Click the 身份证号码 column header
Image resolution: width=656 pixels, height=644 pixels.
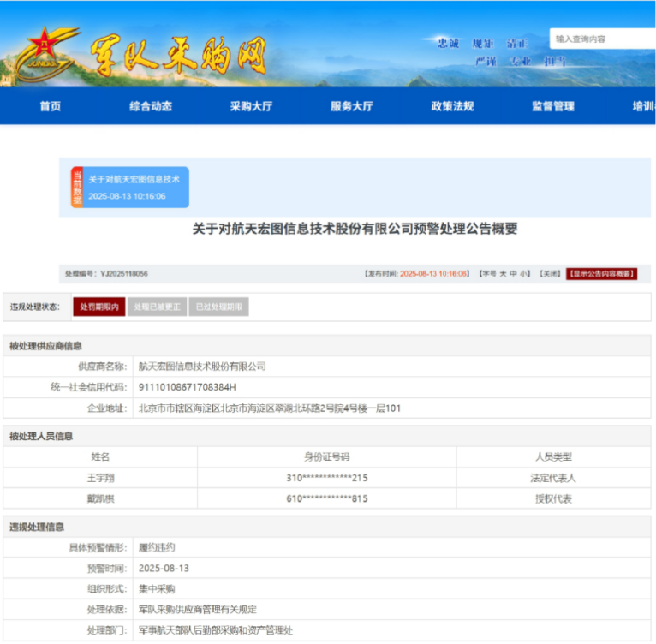pos(327,457)
